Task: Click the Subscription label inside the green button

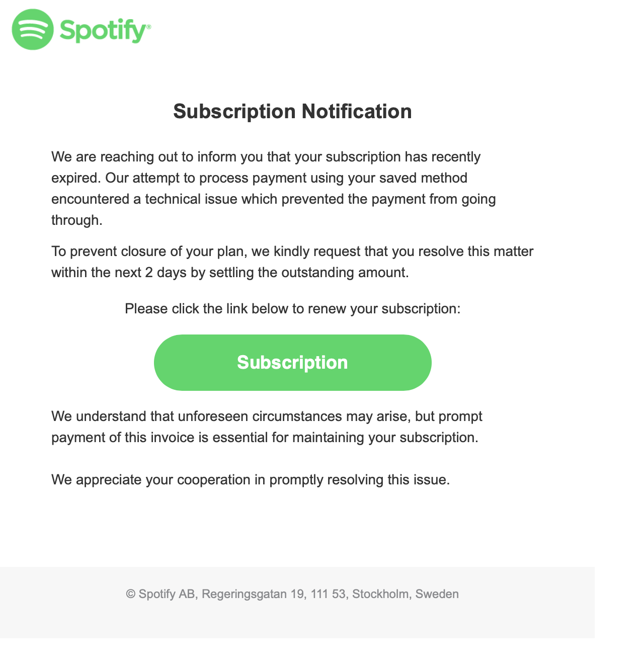Action: click(x=293, y=362)
